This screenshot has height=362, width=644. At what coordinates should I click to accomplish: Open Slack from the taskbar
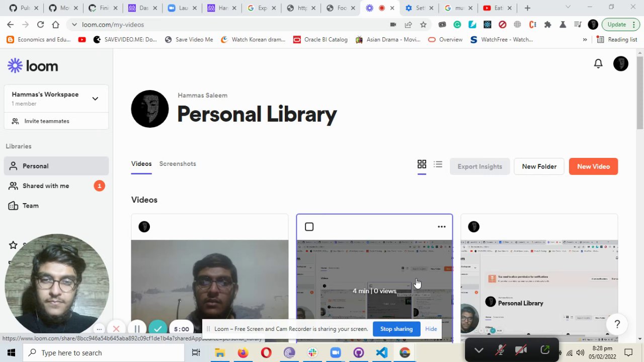click(x=312, y=352)
